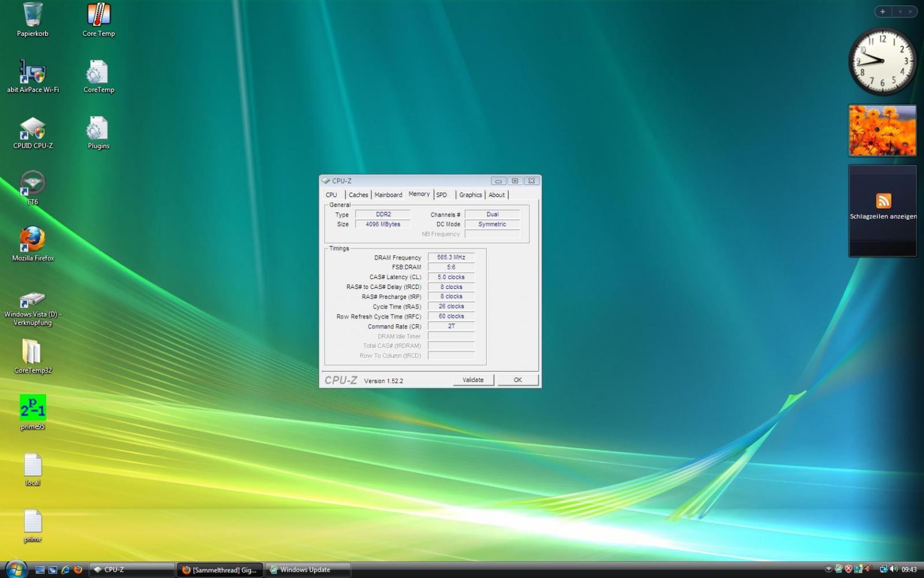Switch to the Graphics tab

pyautogui.click(x=471, y=195)
